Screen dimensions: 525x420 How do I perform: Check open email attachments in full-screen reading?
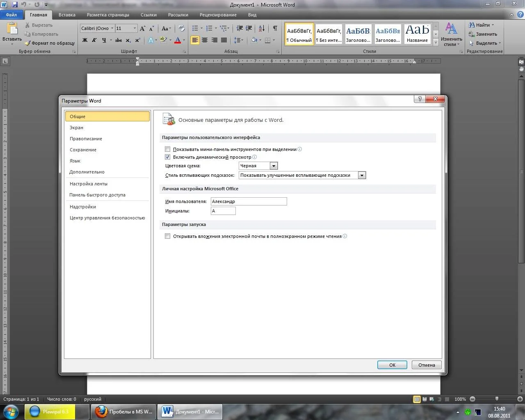click(167, 236)
